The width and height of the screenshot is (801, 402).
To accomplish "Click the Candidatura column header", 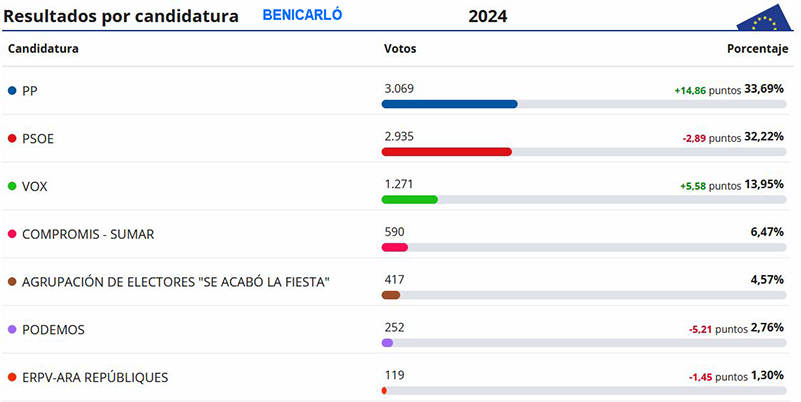I will tap(43, 49).
